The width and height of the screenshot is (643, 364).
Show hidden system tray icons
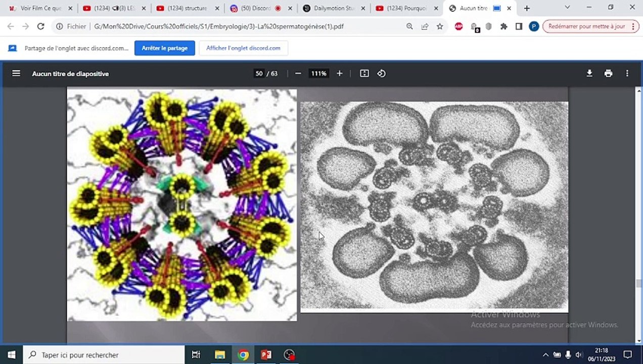tap(545, 355)
